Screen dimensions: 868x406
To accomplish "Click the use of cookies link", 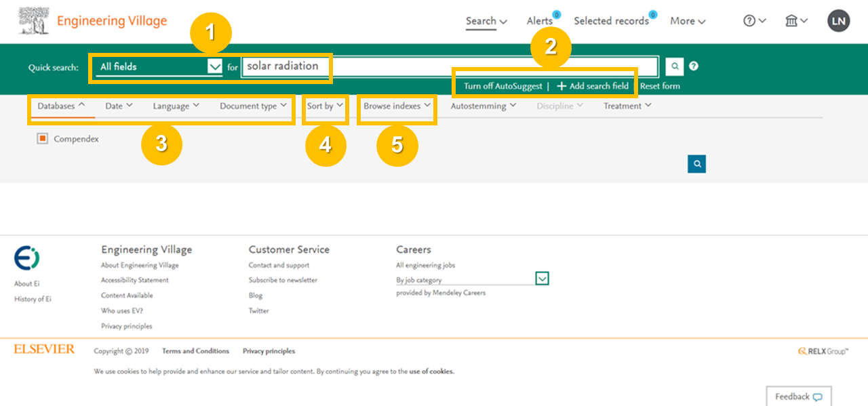I will pos(431,371).
